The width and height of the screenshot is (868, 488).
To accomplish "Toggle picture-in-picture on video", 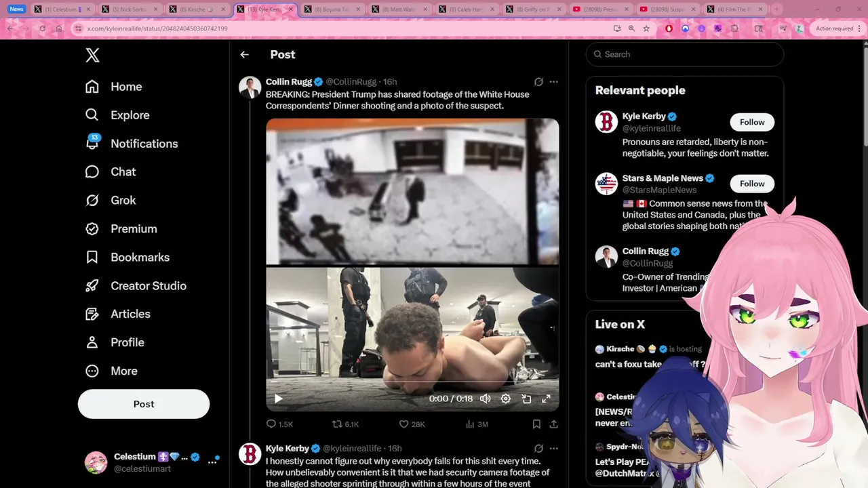I will pos(526,399).
